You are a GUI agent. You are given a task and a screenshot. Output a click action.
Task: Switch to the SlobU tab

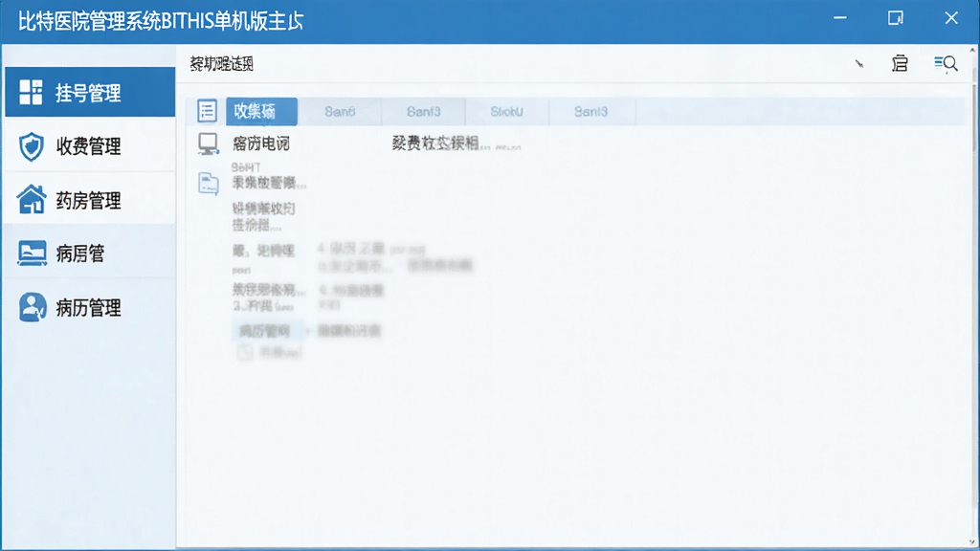coord(507,111)
